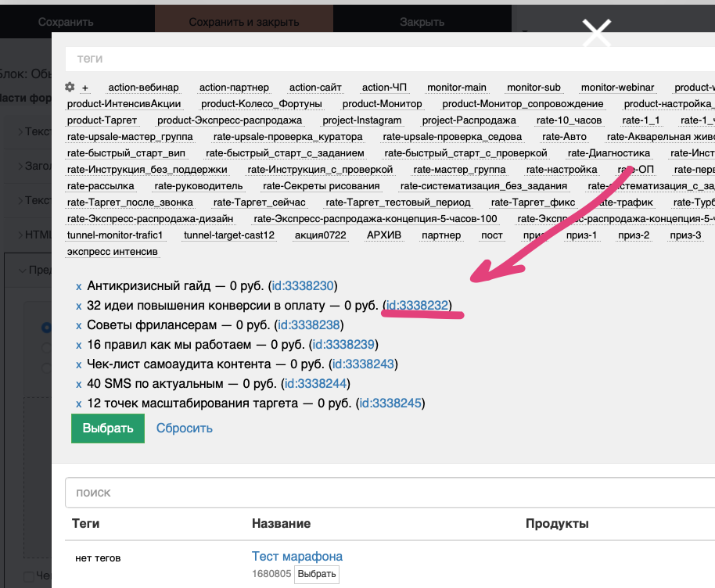Remove «Советы фрилансерам» via its x icon

(x=78, y=326)
